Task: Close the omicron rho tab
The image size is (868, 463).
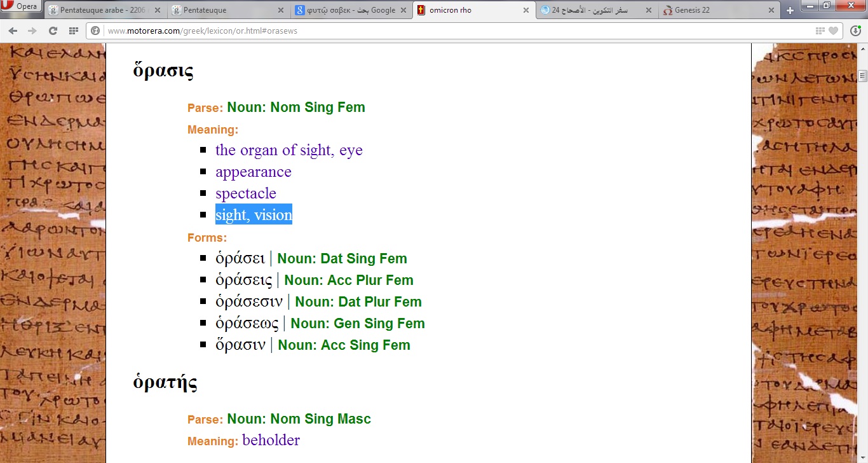Action: tap(526, 10)
